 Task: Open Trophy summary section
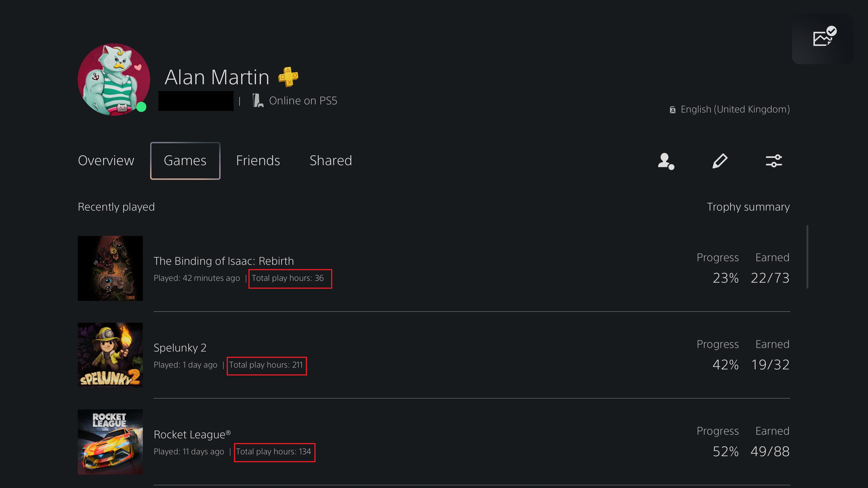coord(747,207)
